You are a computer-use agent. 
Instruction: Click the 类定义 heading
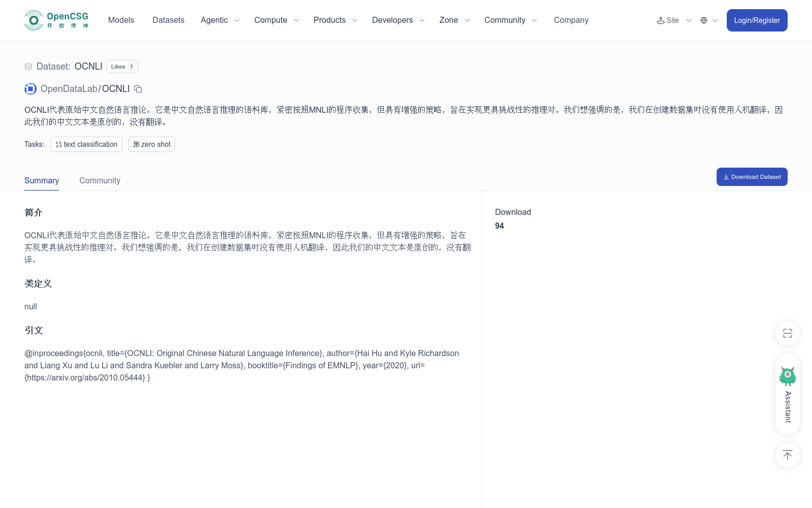(38, 283)
